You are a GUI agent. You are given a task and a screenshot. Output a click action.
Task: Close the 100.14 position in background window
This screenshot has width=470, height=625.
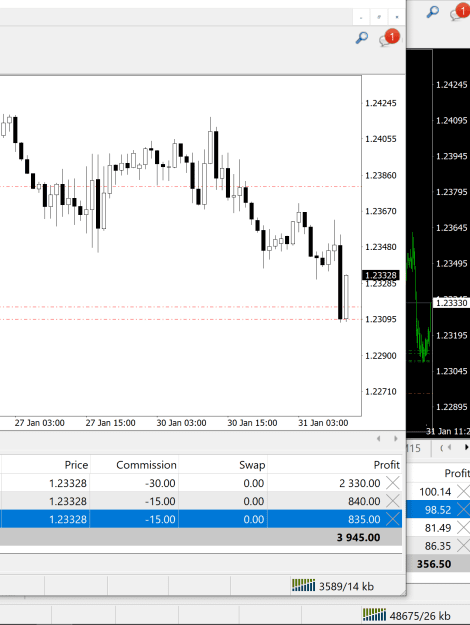point(463,491)
